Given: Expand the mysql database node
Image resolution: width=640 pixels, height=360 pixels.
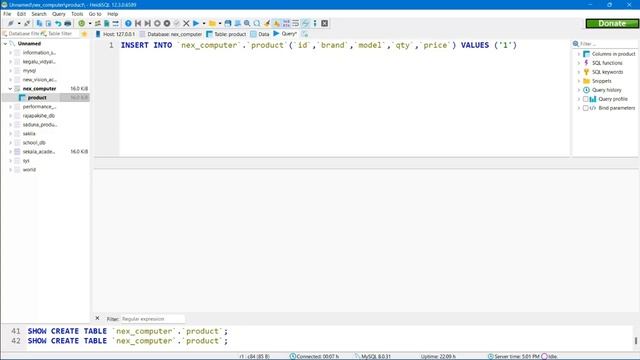Looking at the screenshot, I should pyautogui.click(x=10, y=71).
